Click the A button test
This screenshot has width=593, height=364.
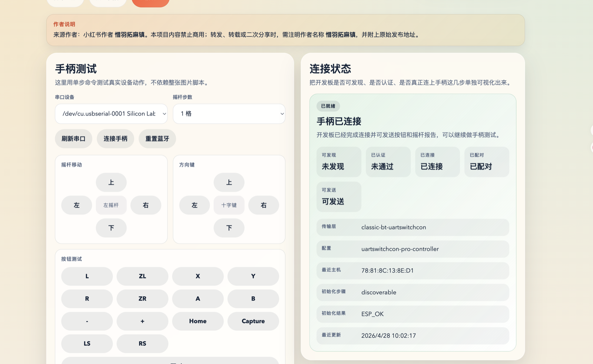tap(198, 299)
